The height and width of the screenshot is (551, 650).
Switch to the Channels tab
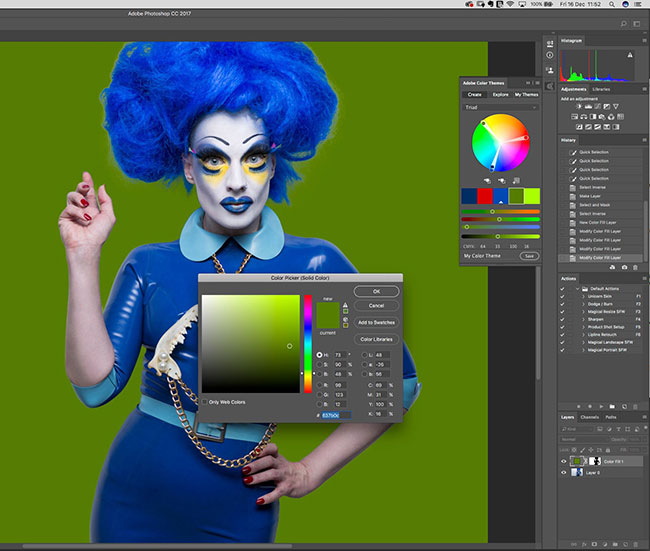click(590, 416)
